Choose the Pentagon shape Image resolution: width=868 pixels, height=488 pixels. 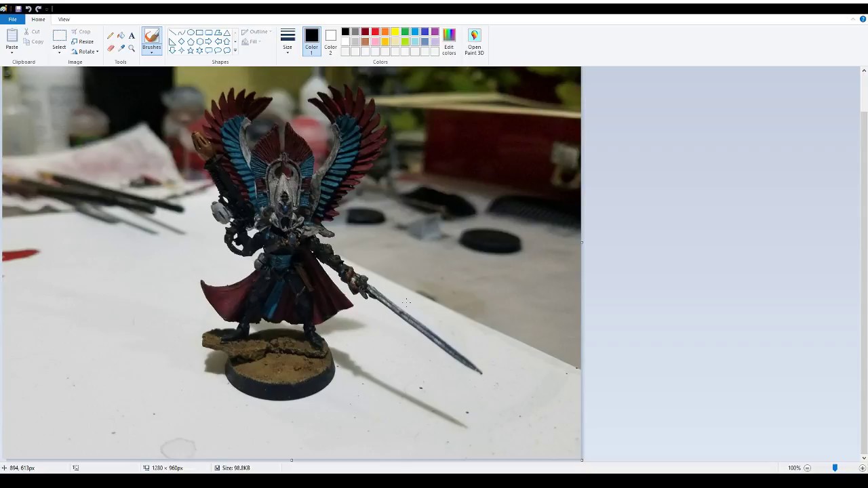tap(191, 41)
